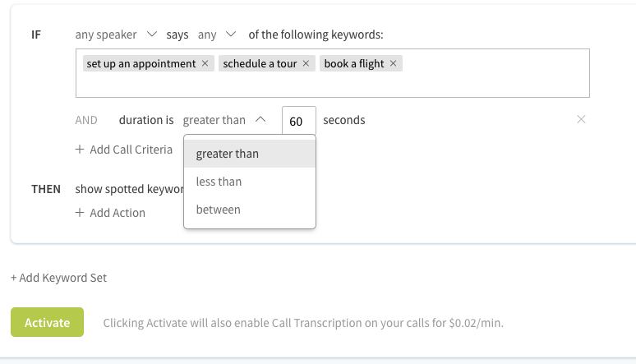Activate the keyword spotting rule
Image resolution: width=636 pixels, height=364 pixels.
coord(47,322)
